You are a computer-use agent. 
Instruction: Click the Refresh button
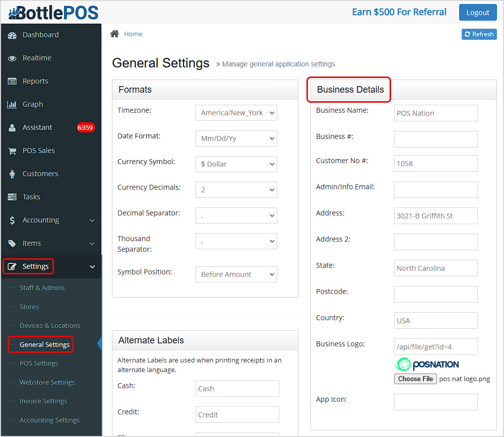479,34
